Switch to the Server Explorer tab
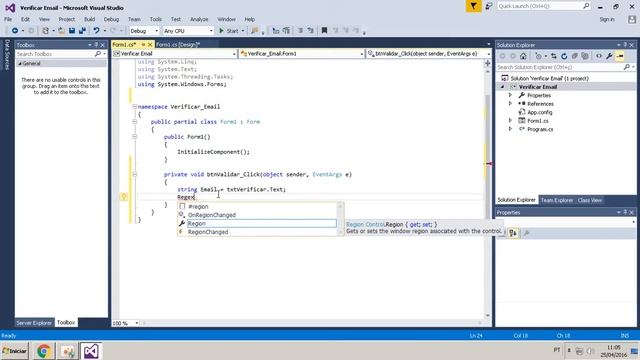Screen dimensions: 640x360 tap(34, 323)
